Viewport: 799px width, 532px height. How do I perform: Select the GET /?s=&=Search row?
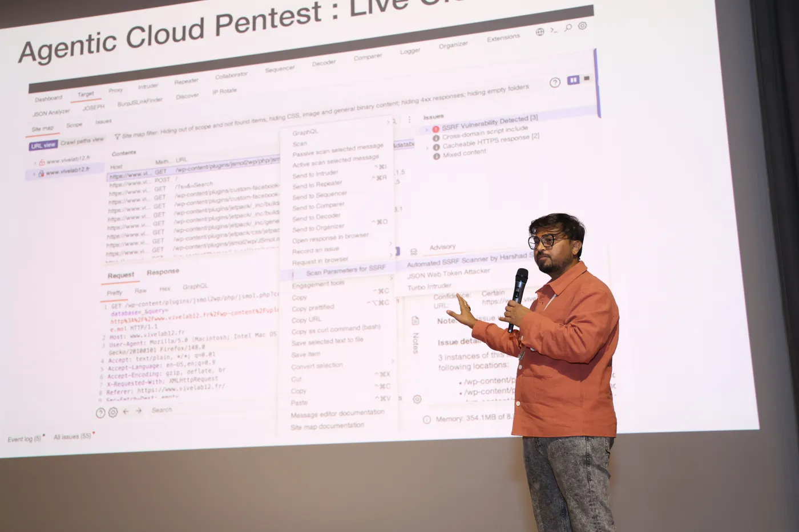194,186
